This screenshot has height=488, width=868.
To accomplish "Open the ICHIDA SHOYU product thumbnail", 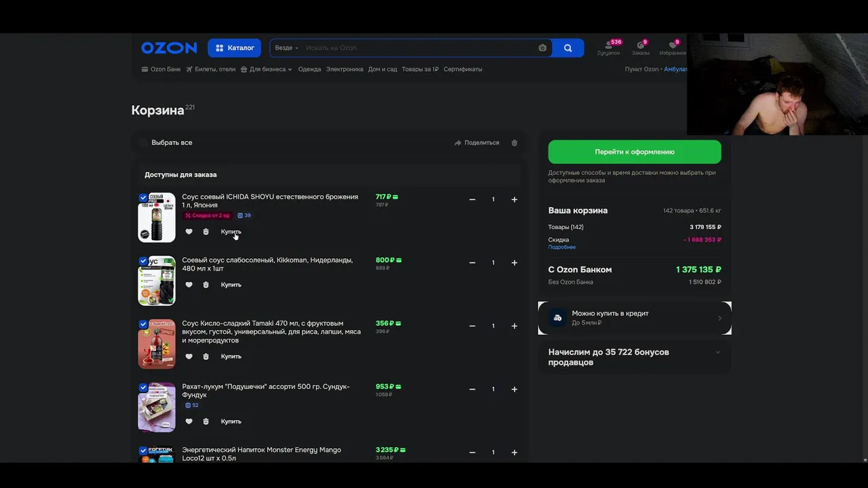I will click(157, 218).
